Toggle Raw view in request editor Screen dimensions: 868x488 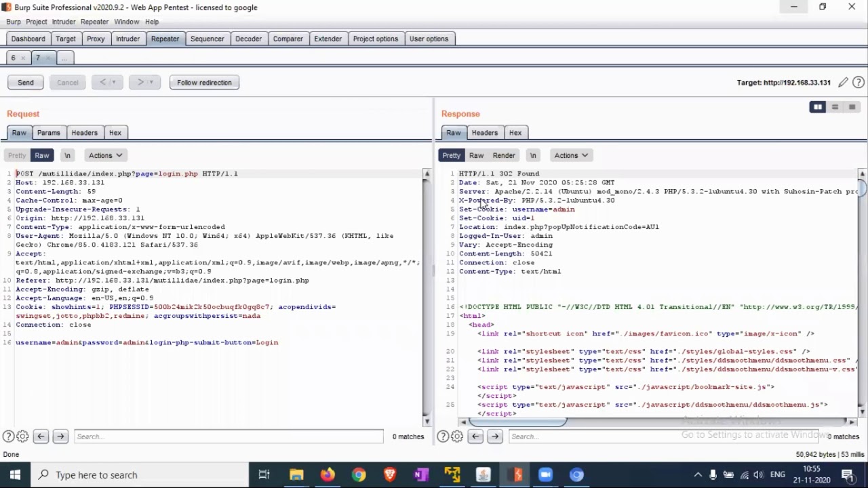(42, 156)
